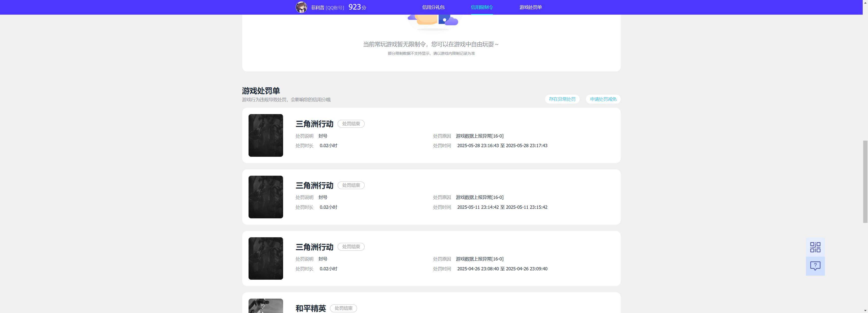868x313 pixels.
Task: Click text 2025-05-28 23:16:43 至 2025-05-28 23:17:43
Action: 502,146
